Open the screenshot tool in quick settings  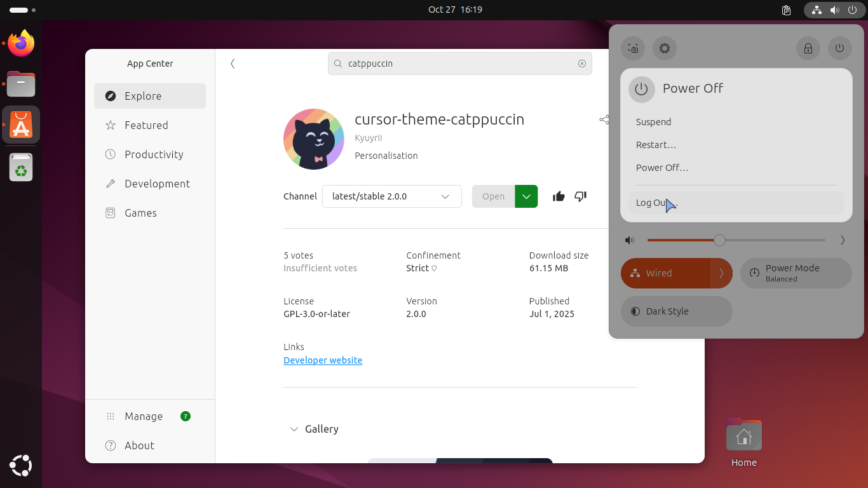click(x=633, y=48)
